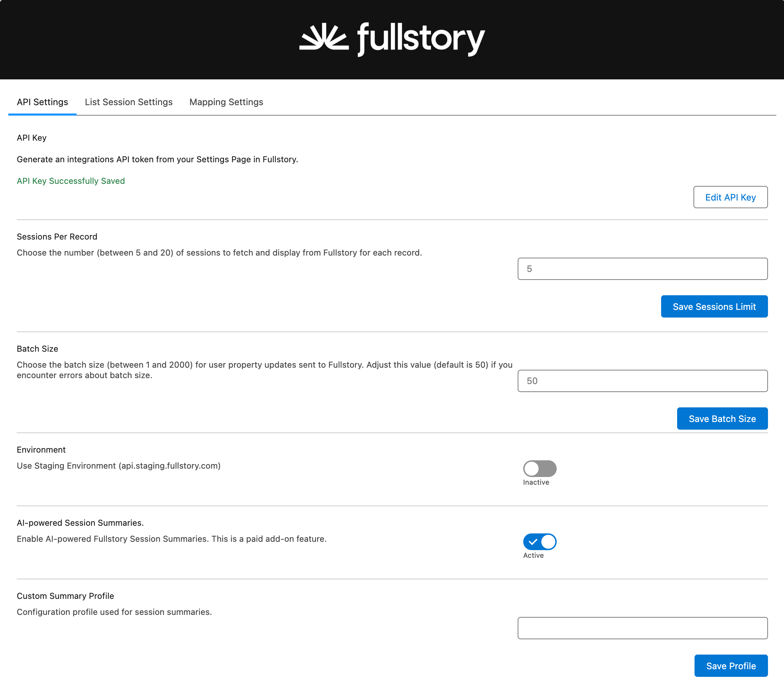Click into the Custom Summary Profile field
Image resolution: width=784 pixels, height=688 pixels.
click(x=642, y=628)
